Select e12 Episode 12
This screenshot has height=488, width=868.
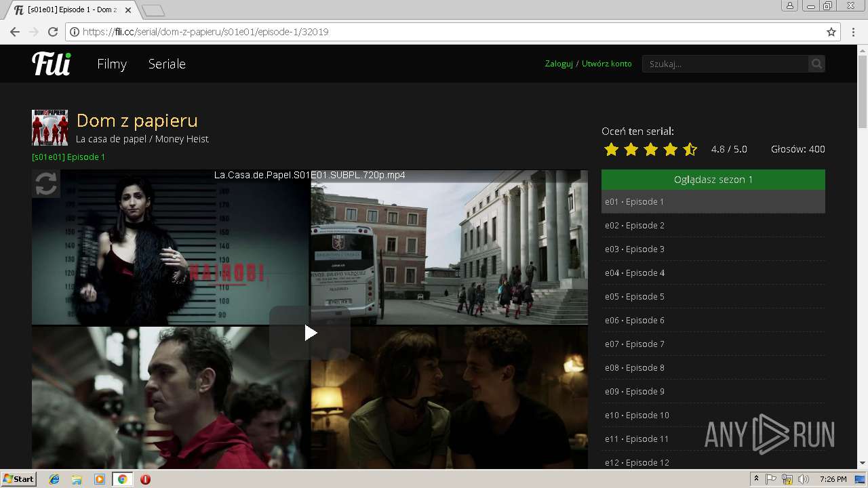[713, 460]
